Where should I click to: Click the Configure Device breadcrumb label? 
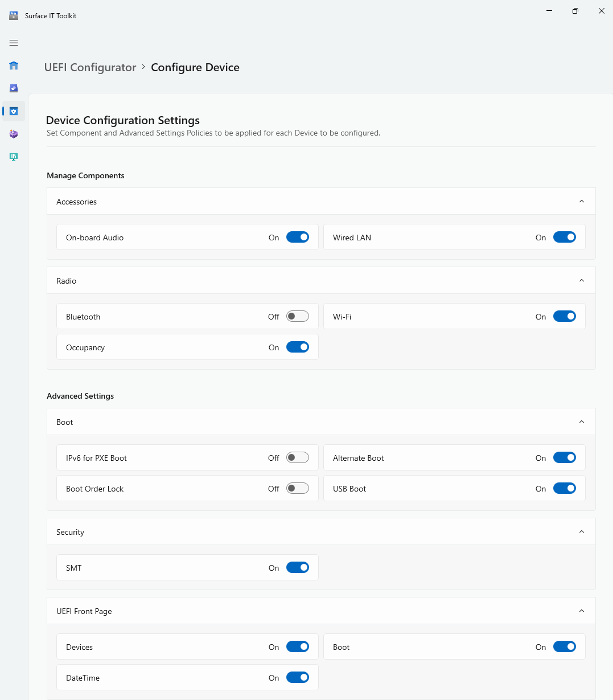pyautogui.click(x=195, y=67)
